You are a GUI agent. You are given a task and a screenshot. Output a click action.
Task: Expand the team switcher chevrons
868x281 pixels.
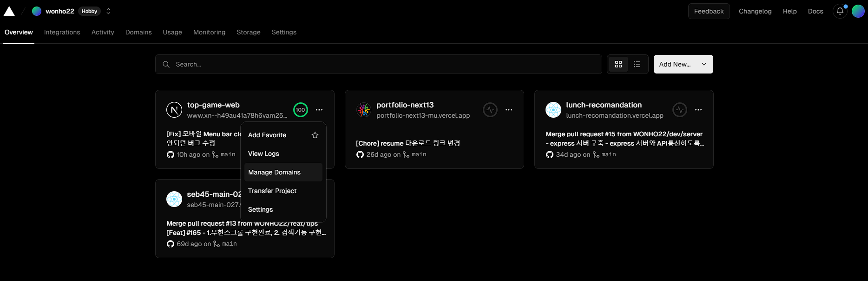tap(108, 11)
